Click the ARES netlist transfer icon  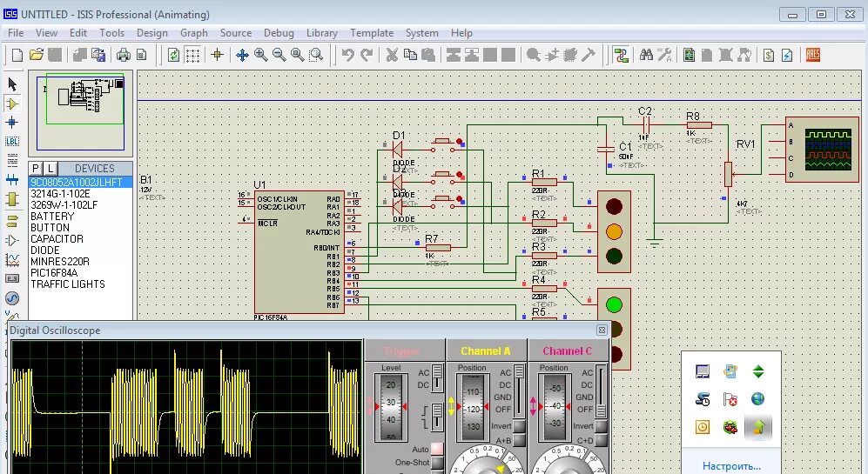812,55
